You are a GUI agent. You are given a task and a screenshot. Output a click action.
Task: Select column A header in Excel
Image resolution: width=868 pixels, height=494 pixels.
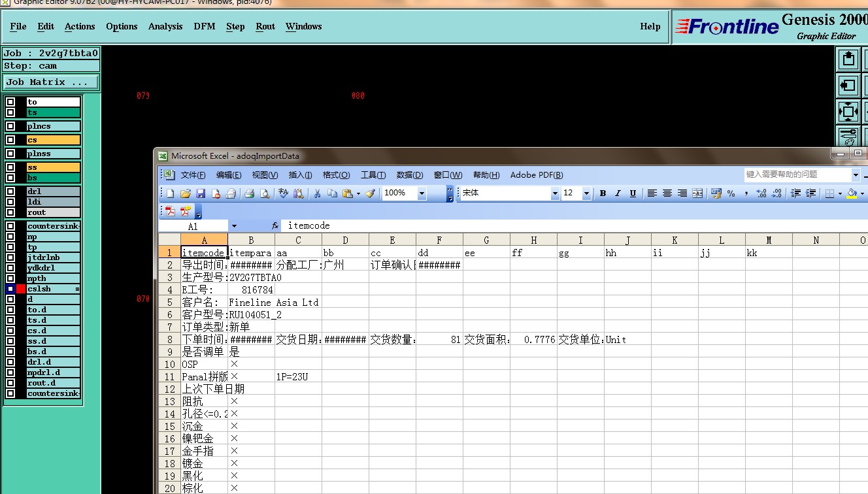coord(204,240)
